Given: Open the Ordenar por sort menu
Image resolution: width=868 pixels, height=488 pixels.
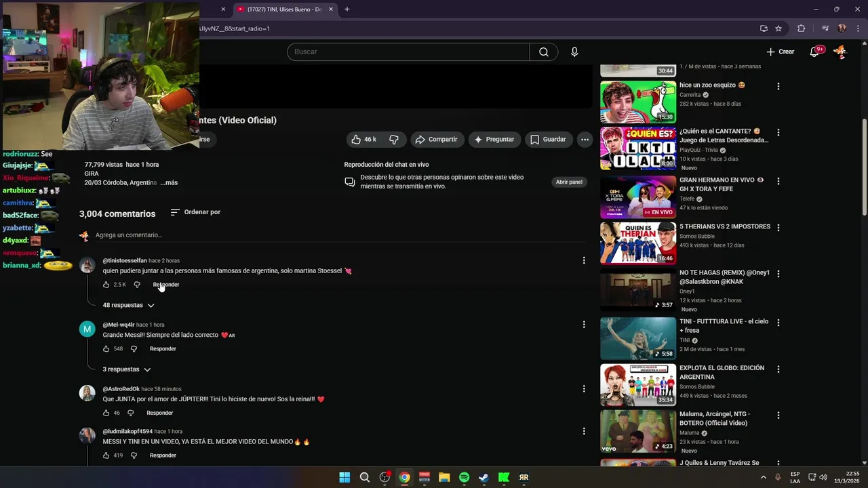Looking at the screenshot, I should point(195,212).
